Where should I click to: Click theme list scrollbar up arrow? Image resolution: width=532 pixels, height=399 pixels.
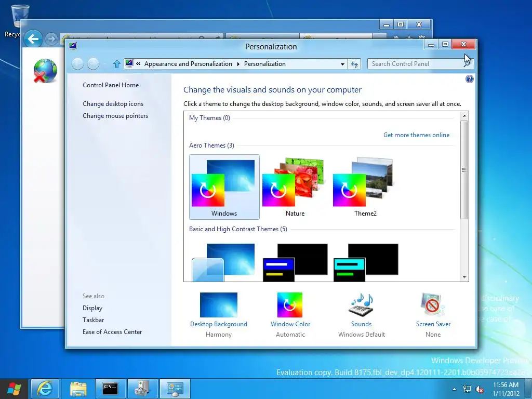464,116
